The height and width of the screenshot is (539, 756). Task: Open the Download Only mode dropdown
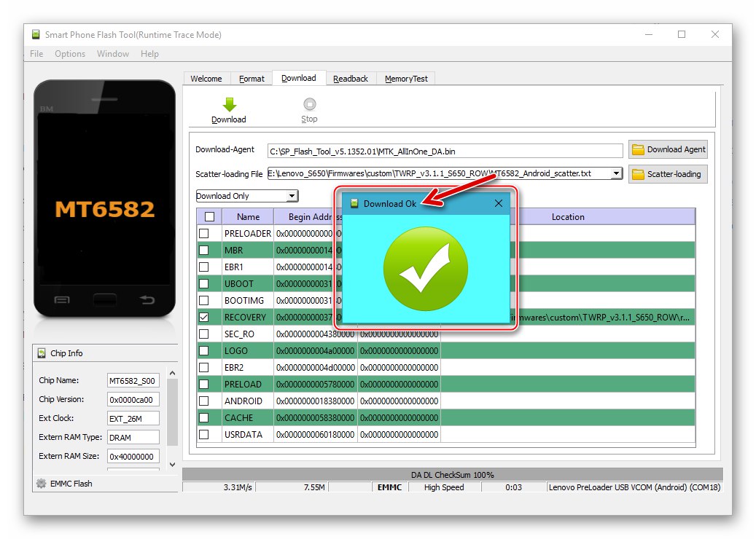click(x=293, y=195)
